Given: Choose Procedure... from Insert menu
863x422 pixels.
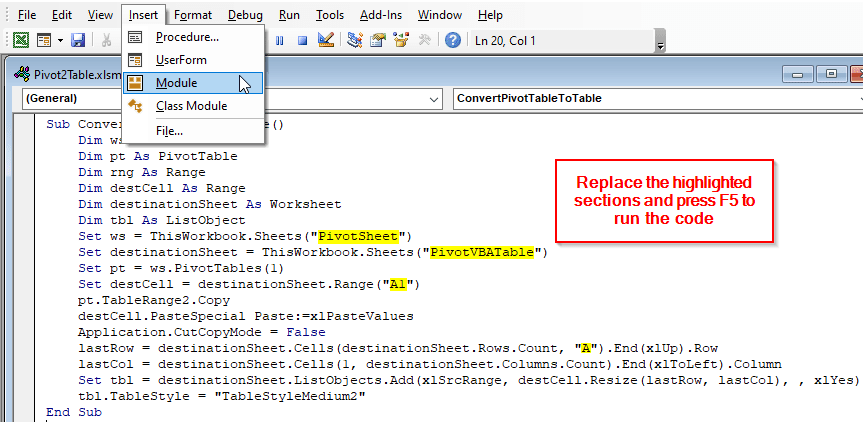Looking at the screenshot, I should (x=193, y=37).
